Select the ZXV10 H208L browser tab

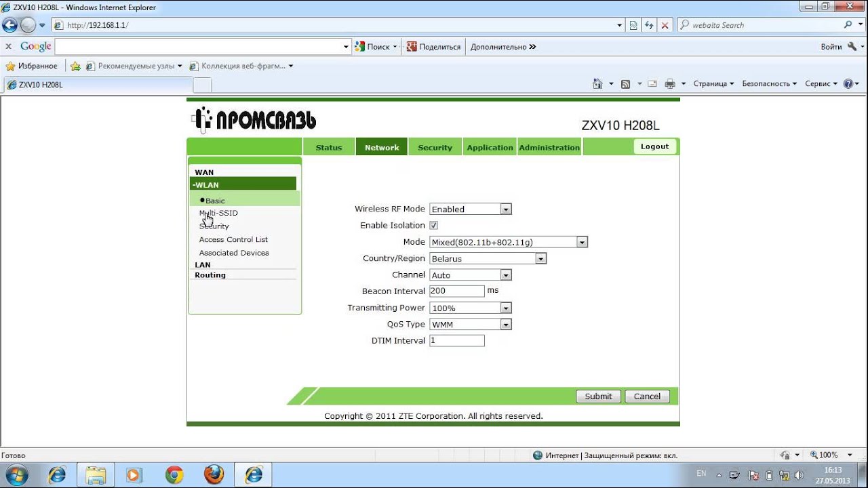click(x=98, y=85)
